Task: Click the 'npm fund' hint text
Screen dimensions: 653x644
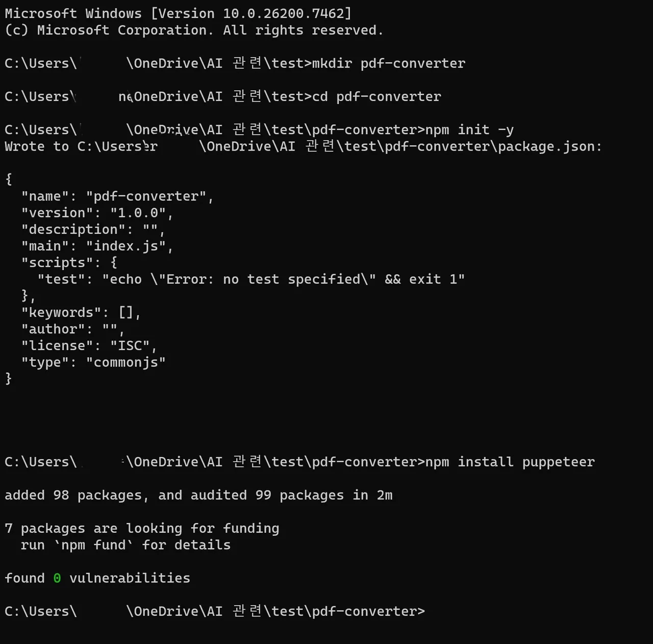Action: pyautogui.click(x=93, y=545)
